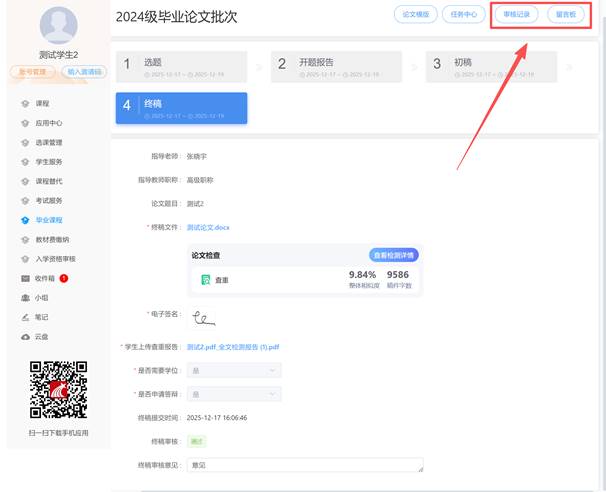
Task: Click the 终稿审核意见 text field
Action: pos(304,465)
